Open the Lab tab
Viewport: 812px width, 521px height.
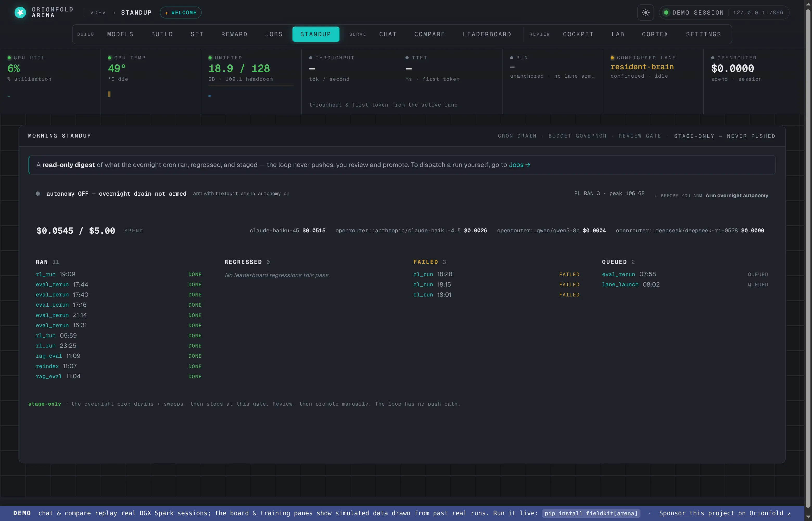(618, 34)
